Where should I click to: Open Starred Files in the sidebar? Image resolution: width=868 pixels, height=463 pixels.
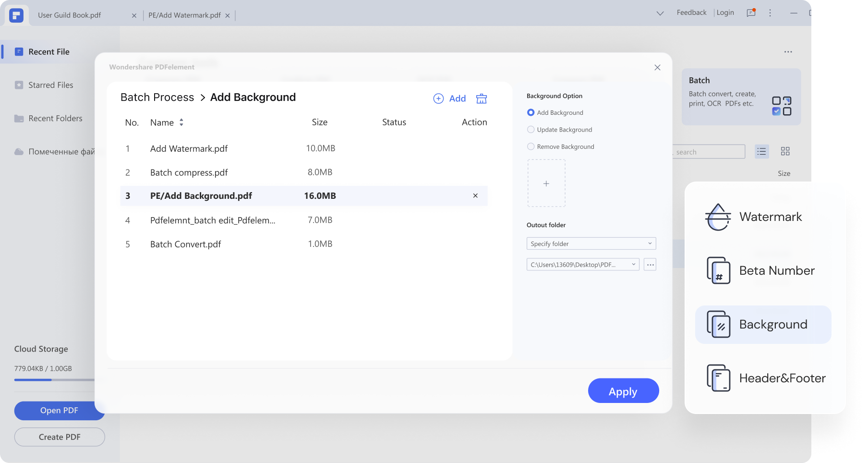50,85
